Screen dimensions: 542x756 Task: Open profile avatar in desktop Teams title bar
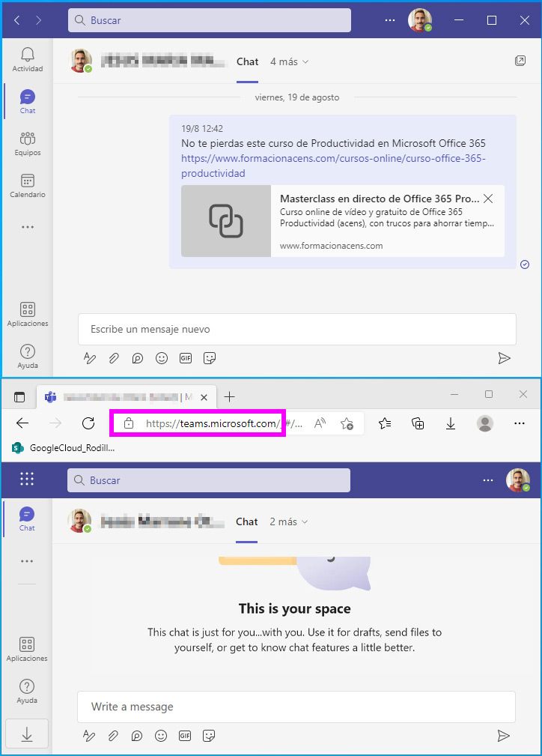pos(420,20)
